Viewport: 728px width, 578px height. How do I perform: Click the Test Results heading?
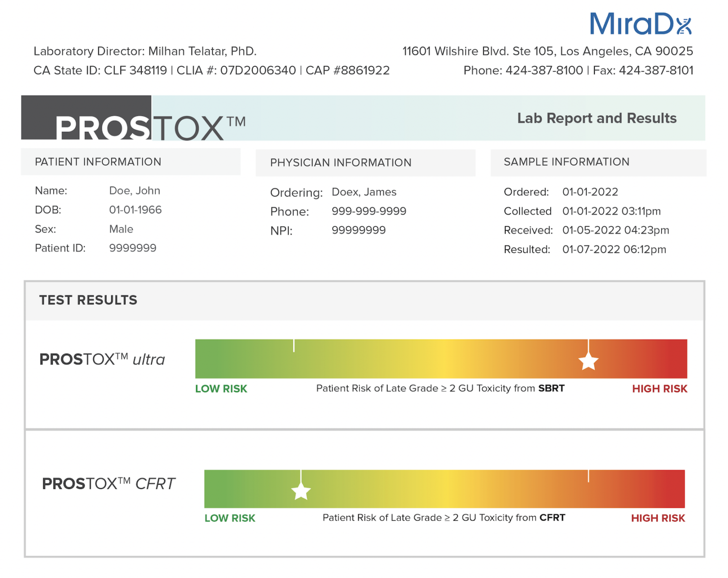click(x=88, y=300)
